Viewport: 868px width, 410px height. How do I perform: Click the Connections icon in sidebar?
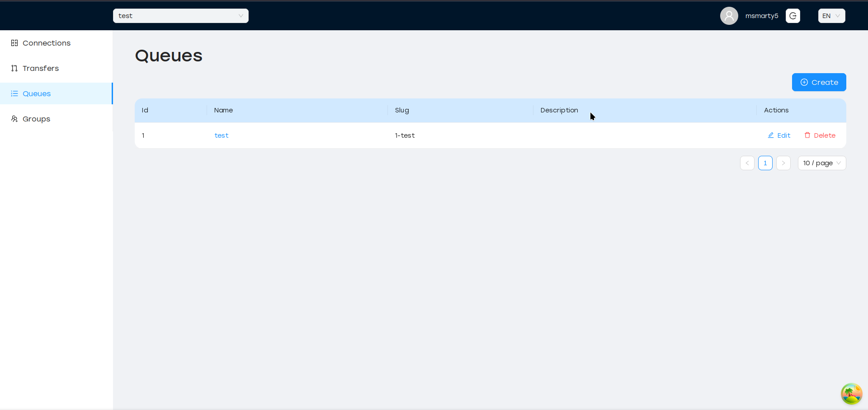coord(14,43)
